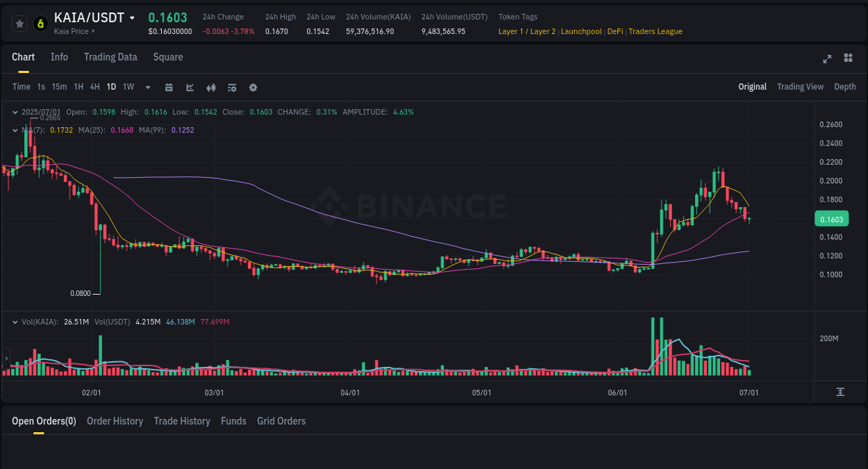The width and height of the screenshot is (868, 469).
Task: Open the indicator list settings icon
Action: (231, 87)
